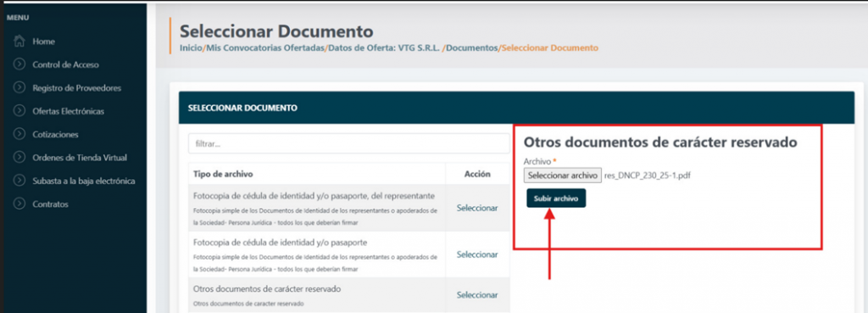Open Mis Convocatorias Ofertadas breadcrumb
The height and width of the screenshot is (313, 868).
point(265,48)
